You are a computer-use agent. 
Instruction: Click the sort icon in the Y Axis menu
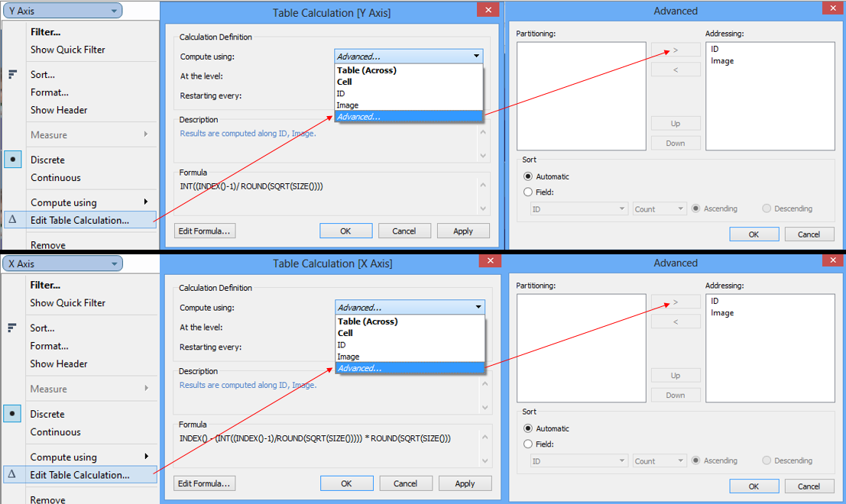tap(12, 74)
